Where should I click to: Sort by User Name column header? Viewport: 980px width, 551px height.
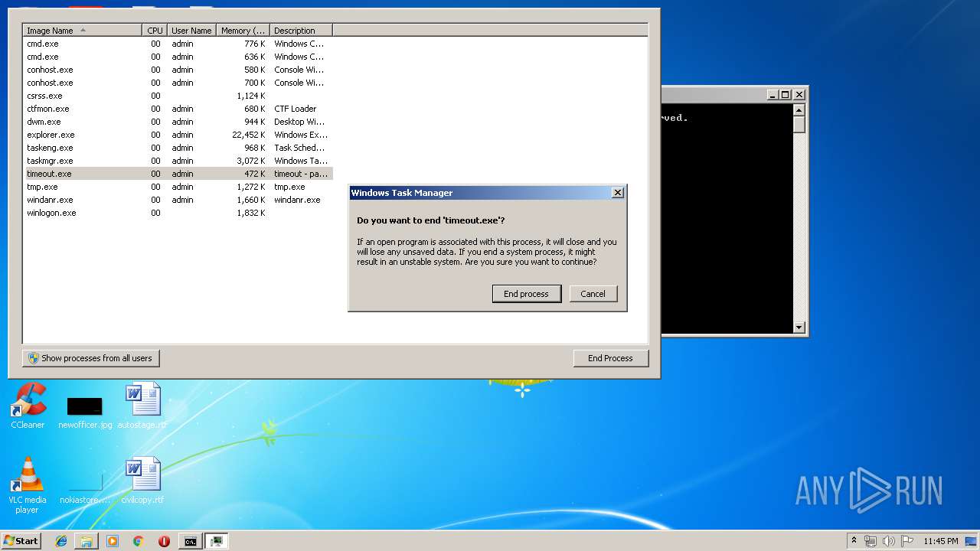[x=191, y=31]
